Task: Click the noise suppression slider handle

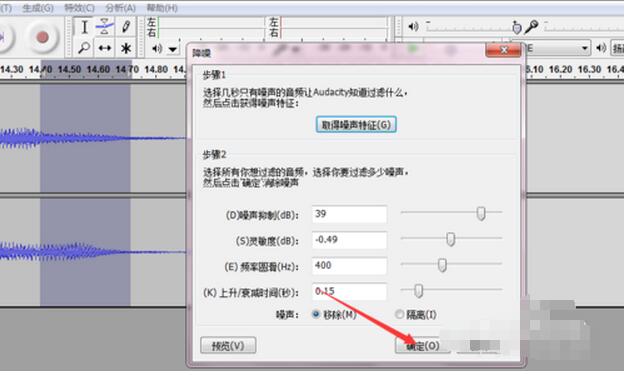Action: coord(481,213)
